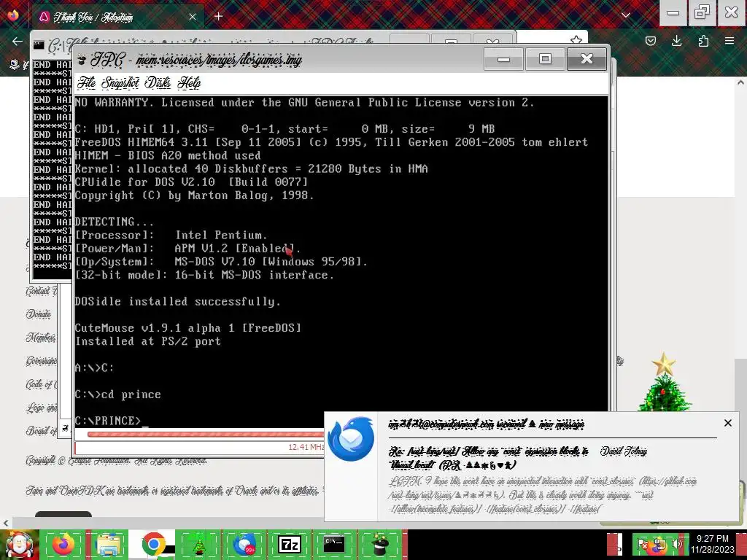Dismiss the Thunderbird new message notification

[x=727, y=423]
